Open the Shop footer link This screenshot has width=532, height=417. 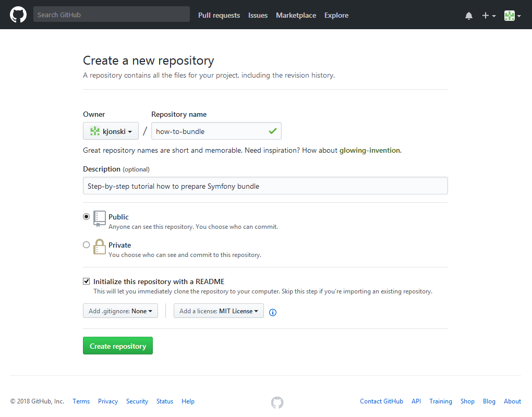point(467,401)
